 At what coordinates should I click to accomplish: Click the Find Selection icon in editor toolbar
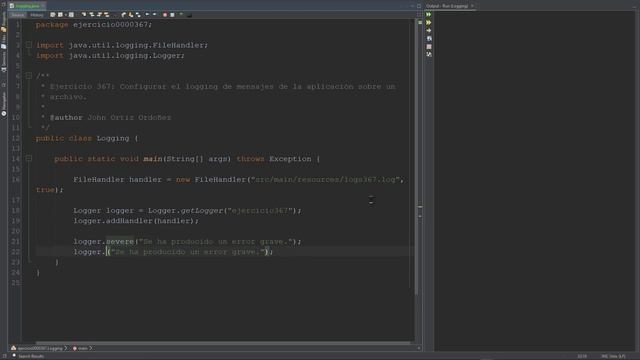pyautogui.click(x=84, y=15)
